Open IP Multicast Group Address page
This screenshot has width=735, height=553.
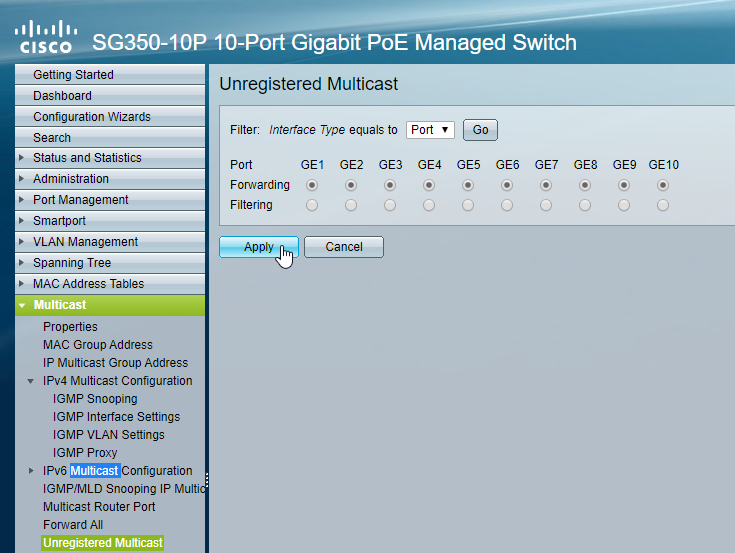pos(115,363)
